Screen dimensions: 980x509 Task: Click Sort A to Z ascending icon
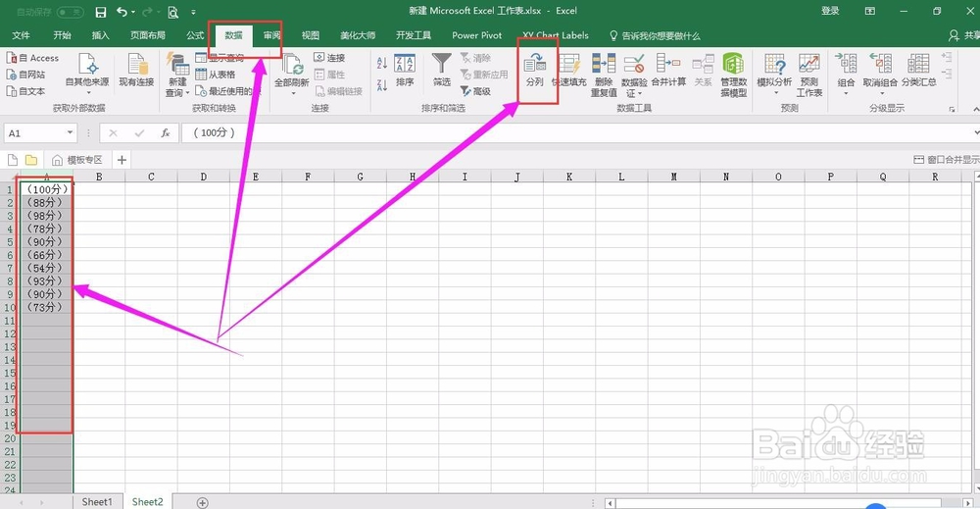coord(382,63)
